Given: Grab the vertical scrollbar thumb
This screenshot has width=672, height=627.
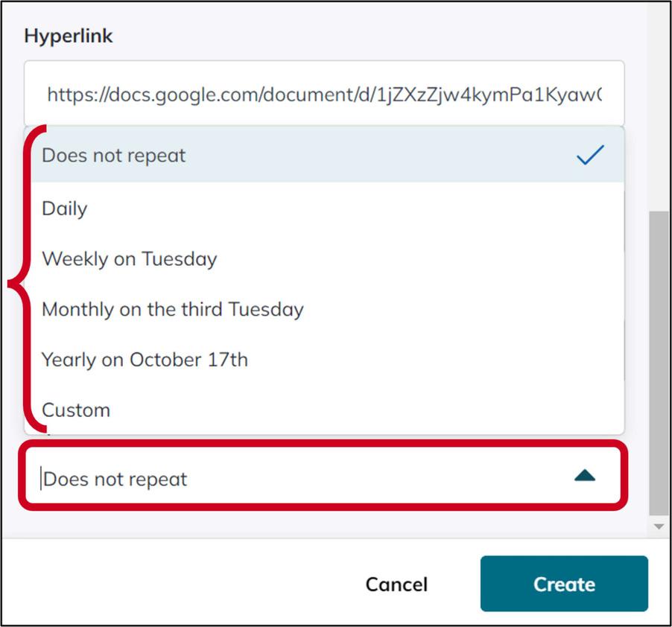Looking at the screenshot, I should point(659,363).
